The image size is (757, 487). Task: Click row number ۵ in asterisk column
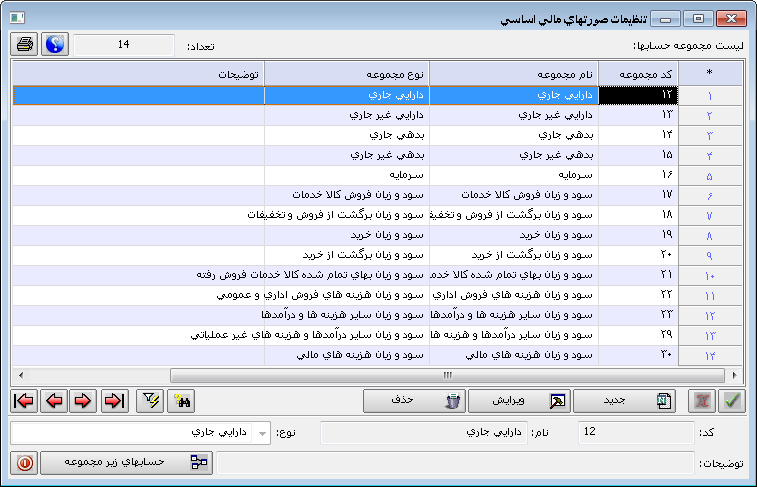click(710, 176)
